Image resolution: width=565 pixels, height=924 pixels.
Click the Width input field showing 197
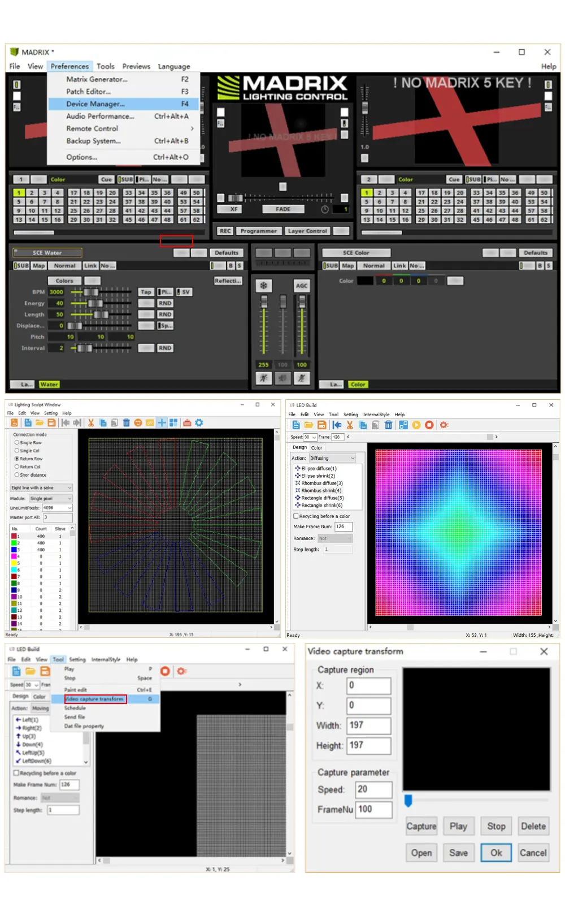(369, 725)
